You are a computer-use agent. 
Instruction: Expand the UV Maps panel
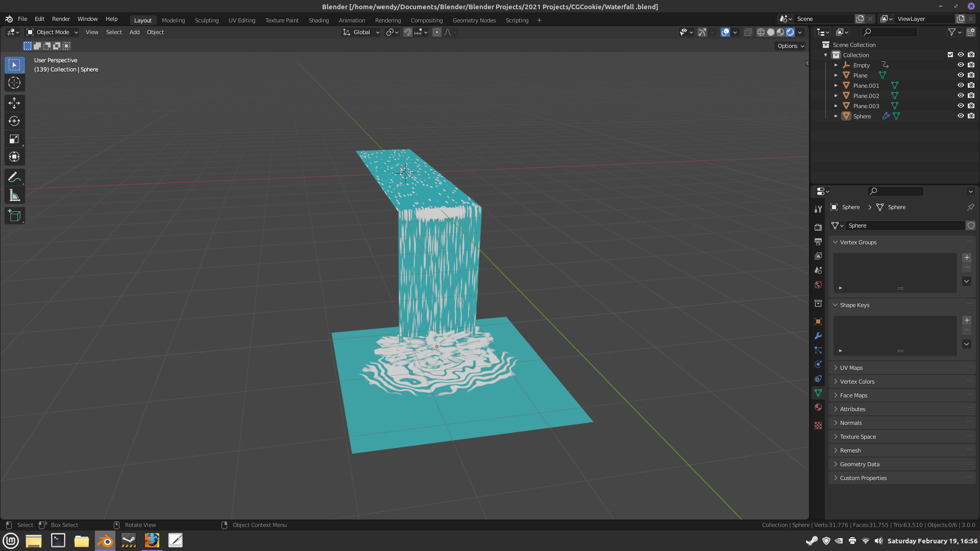tap(851, 368)
